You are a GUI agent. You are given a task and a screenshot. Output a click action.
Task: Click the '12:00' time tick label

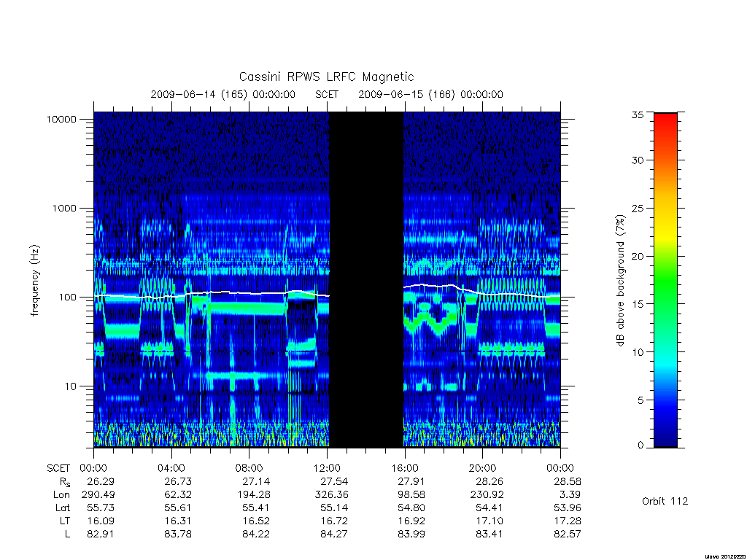pyautogui.click(x=327, y=468)
